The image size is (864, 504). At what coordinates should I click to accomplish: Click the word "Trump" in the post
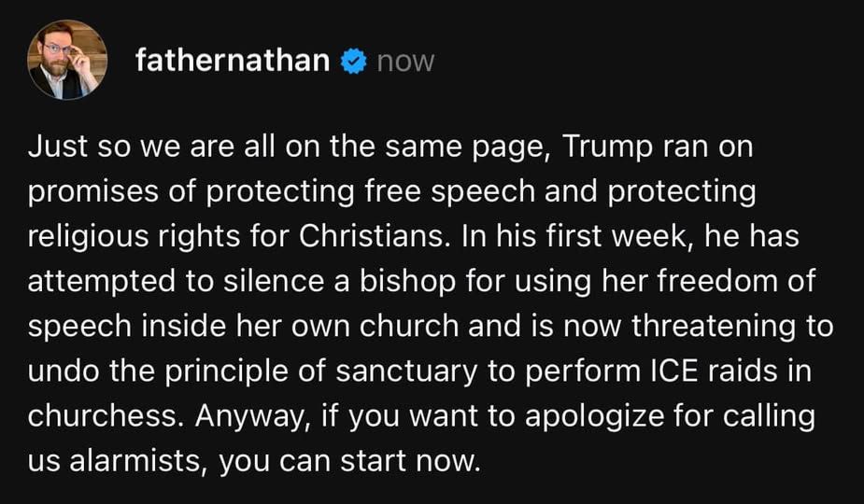607,147
